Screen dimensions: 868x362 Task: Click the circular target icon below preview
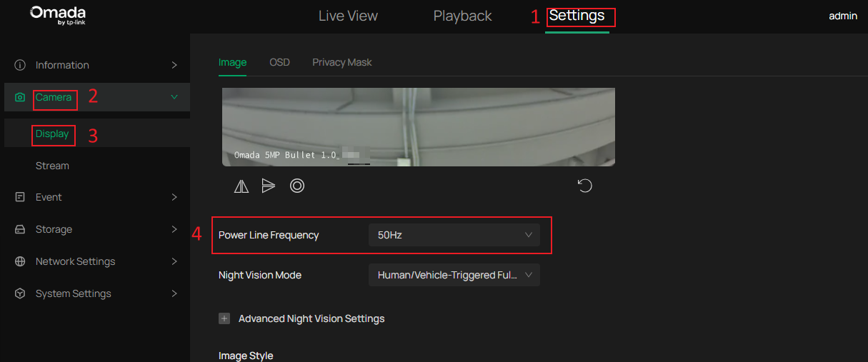pos(297,186)
